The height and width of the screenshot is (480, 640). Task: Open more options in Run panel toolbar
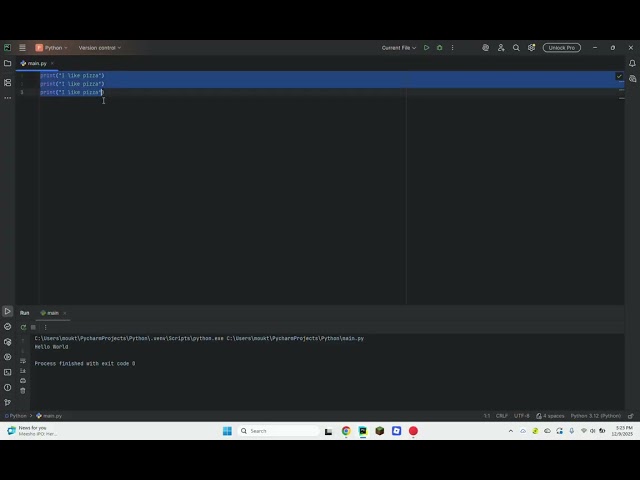point(45,327)
